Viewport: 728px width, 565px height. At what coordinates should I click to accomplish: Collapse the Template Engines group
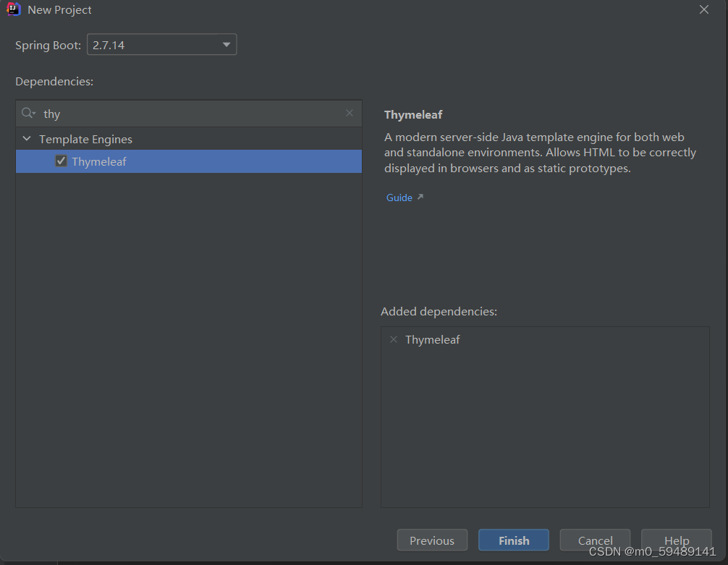click(x=27, y=139)
